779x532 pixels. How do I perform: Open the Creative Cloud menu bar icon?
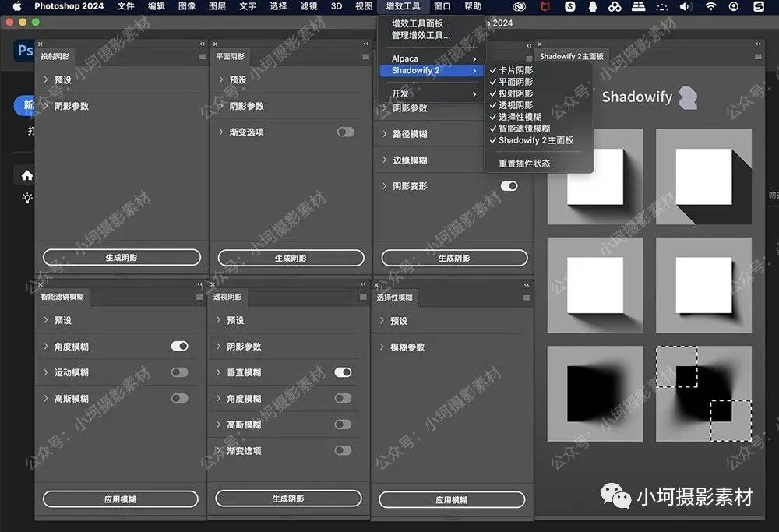click(519, 6)
